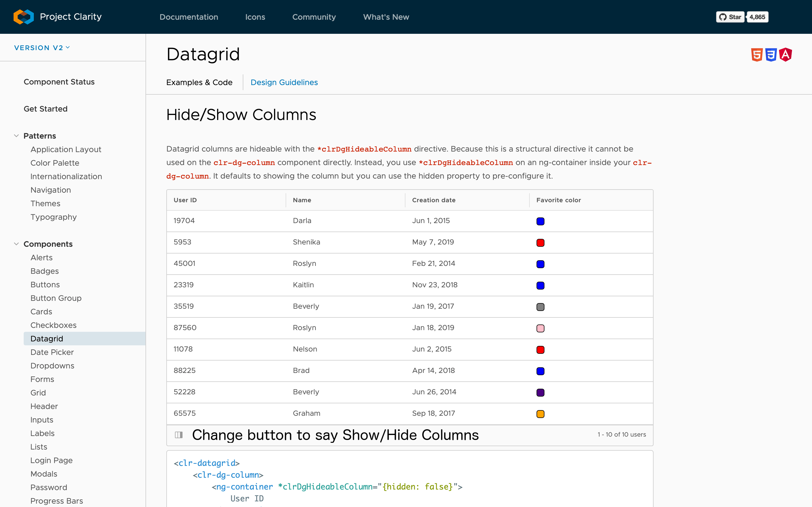Click Darla's blue favorite color swatch

(x=540, y=221)
